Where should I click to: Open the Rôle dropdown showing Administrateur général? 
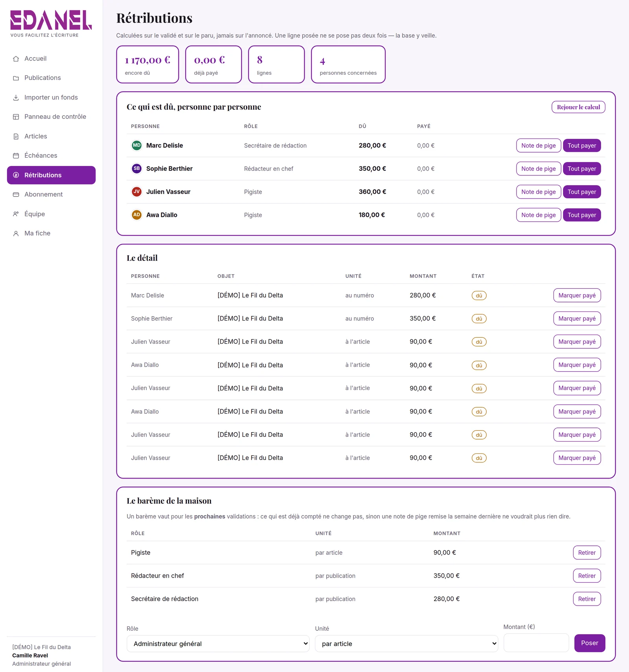[x=218, y=644]
